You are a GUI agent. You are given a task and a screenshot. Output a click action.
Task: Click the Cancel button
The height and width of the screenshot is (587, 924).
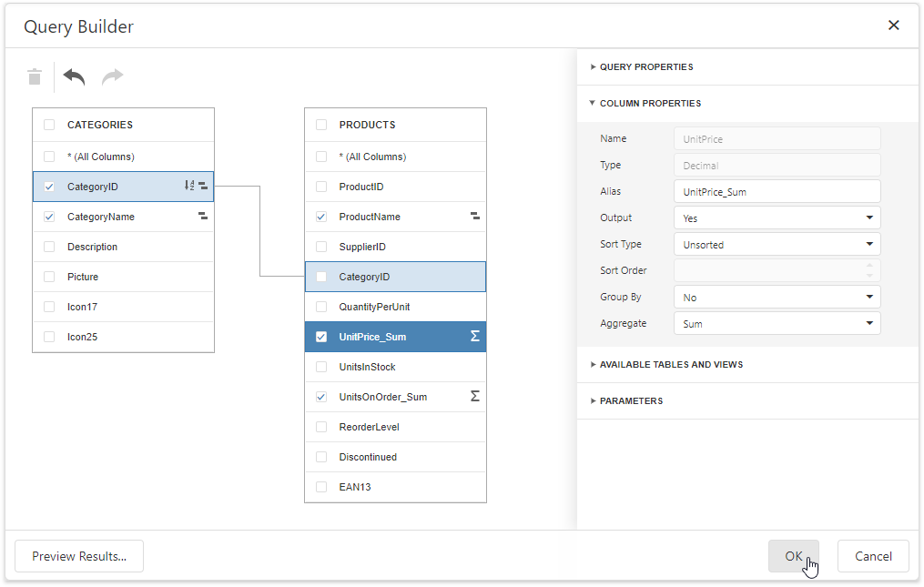[x=873, y=556]
